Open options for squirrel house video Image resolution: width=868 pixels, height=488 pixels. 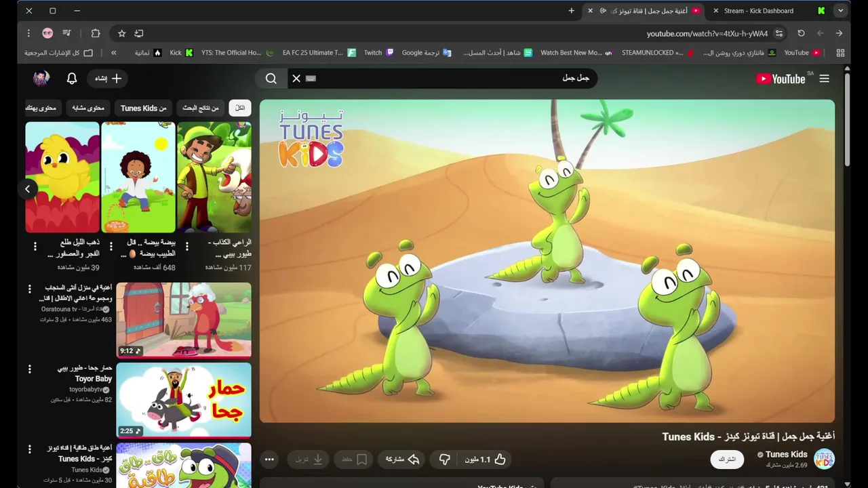[x=29, y=289]
